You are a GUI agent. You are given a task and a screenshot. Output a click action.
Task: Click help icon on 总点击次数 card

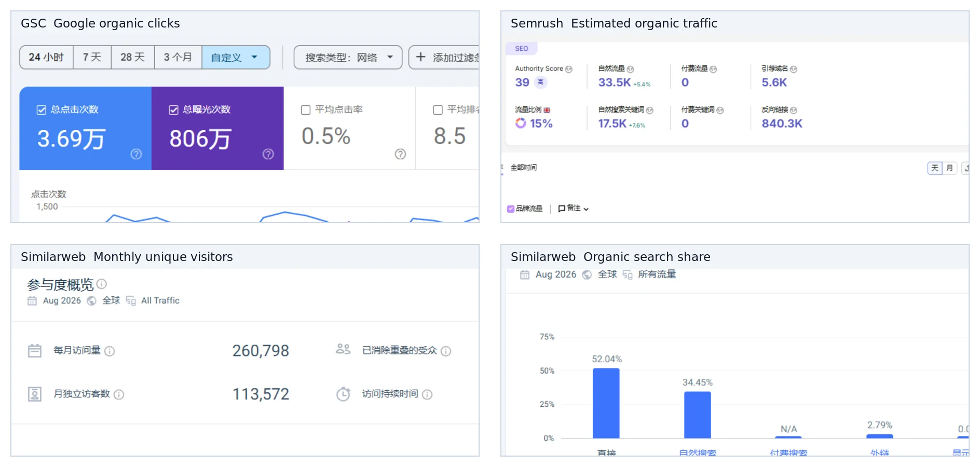pos(136,154)
